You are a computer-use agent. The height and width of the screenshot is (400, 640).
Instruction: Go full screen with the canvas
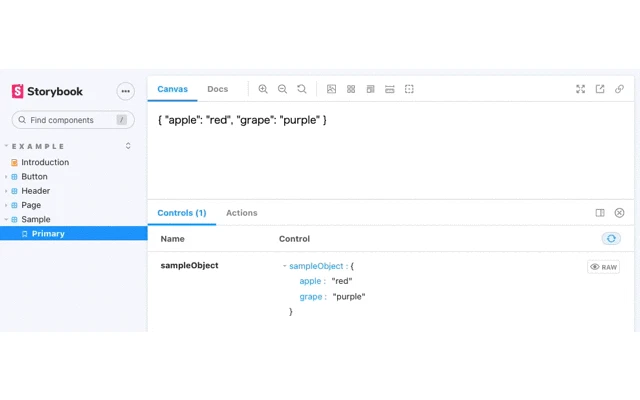coord(580,89)
